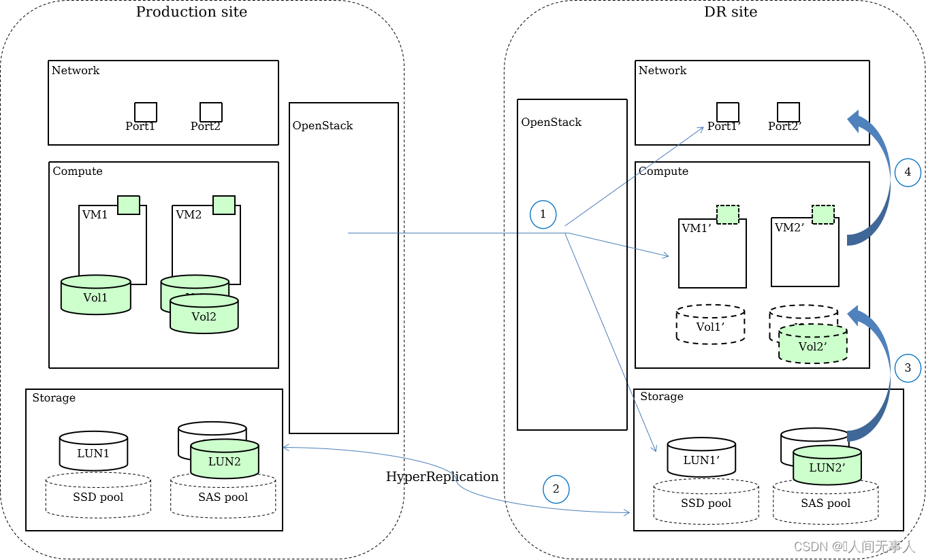Click the green square atop VM2
This screenshot has width=926, height=560.
224,205
